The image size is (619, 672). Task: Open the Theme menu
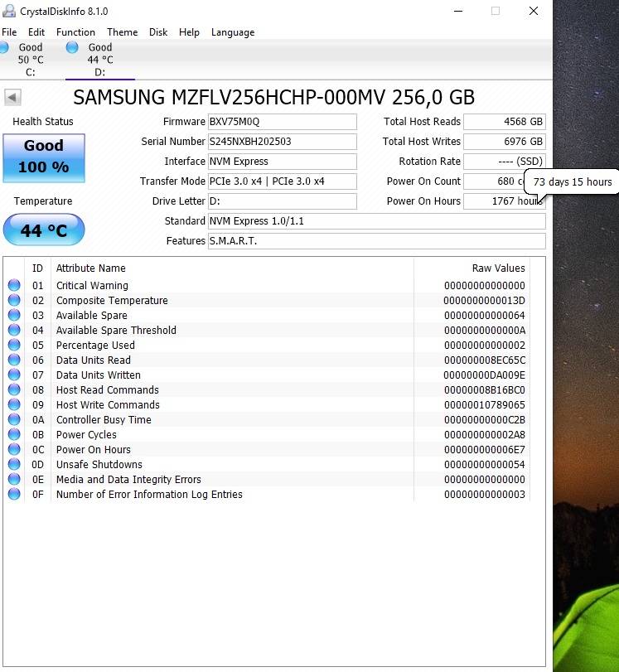point(122,32)
